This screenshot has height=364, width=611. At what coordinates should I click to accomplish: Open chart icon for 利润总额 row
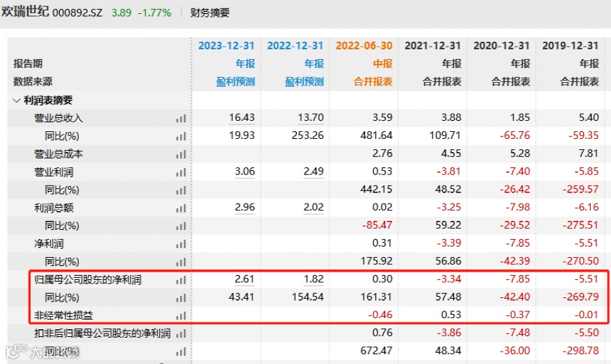click(x=181, y=208)
